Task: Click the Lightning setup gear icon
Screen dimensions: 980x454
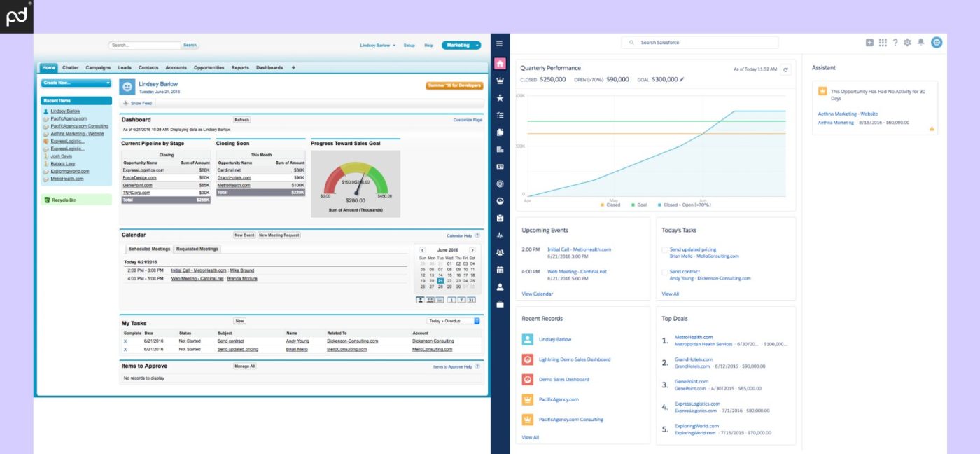Action: coord(908,42)
